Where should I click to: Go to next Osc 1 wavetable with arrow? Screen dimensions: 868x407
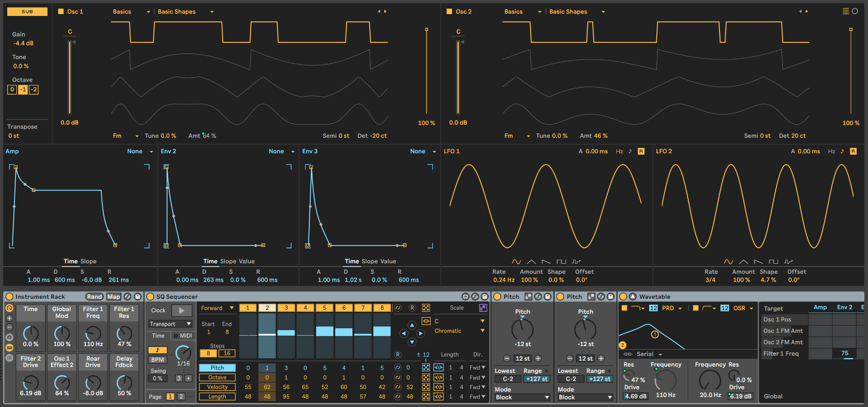tap(386, 11)
